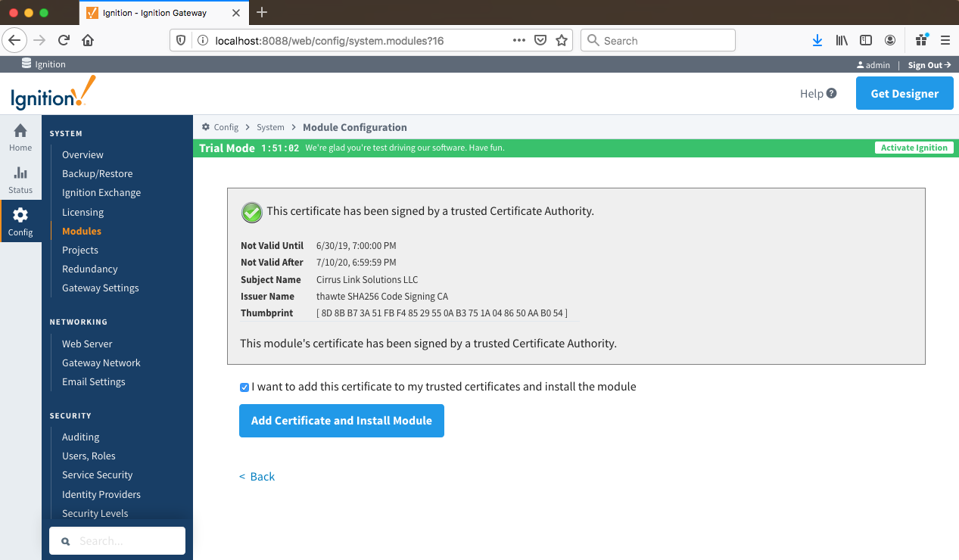Open Gateway Network settings
This screenshot has width=959, height=560.
(101, 362)
